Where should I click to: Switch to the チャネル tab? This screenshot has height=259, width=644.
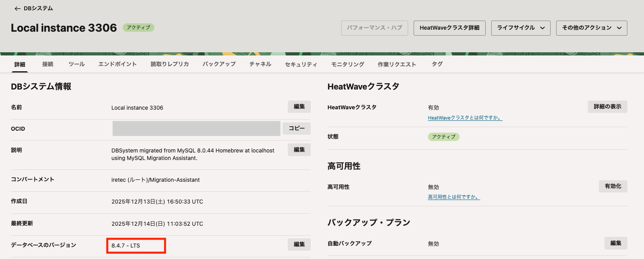coord(260,64)
